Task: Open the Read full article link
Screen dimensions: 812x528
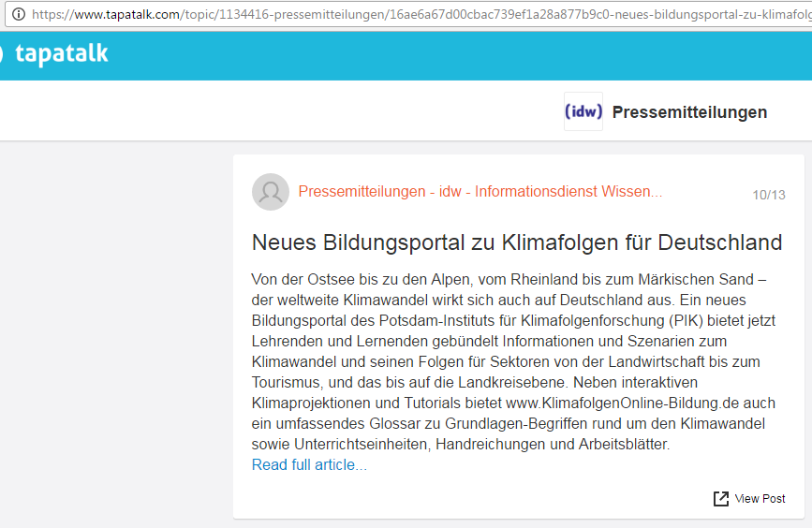Action: click(309, 465)
